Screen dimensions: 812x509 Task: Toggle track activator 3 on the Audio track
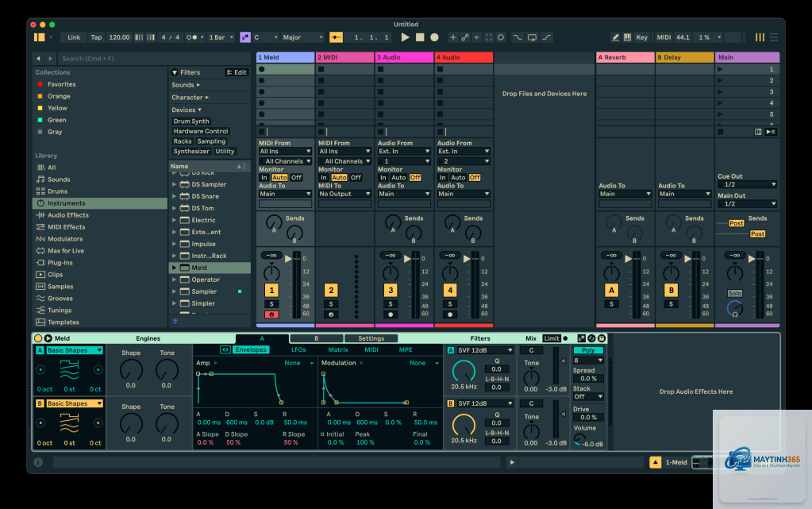[x=391, y=291]
